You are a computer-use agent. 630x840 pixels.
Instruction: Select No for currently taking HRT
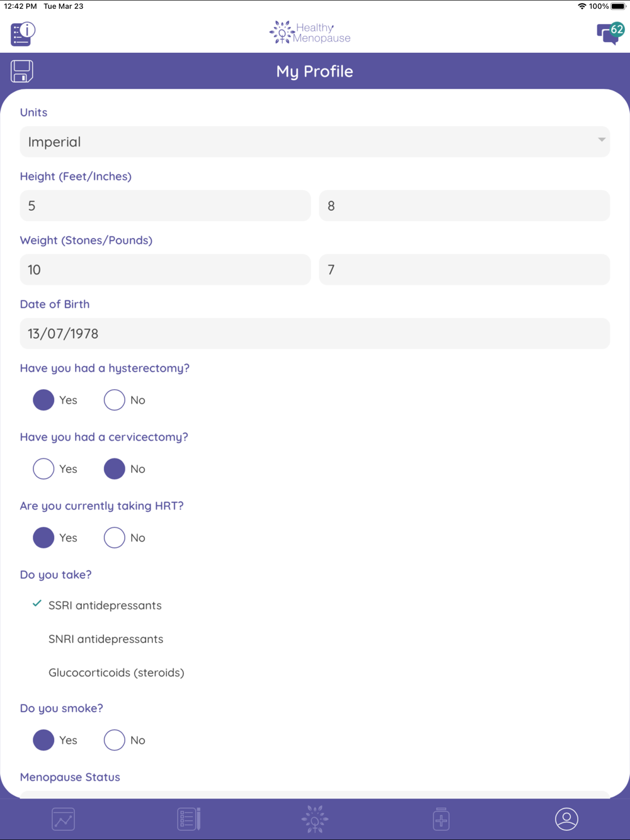pyautogui.click(x=115, y=538)
